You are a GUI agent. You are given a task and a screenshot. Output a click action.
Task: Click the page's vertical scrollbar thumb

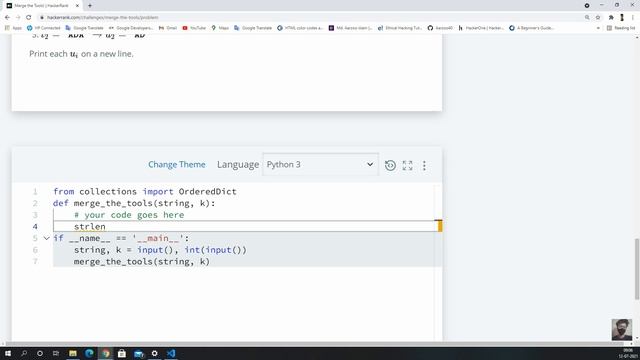[x=637, y=269]
